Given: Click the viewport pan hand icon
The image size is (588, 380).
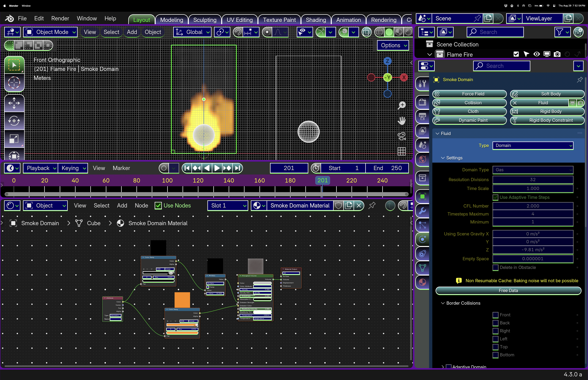Looking at the screenshot, I should click(x=402, y=121).
